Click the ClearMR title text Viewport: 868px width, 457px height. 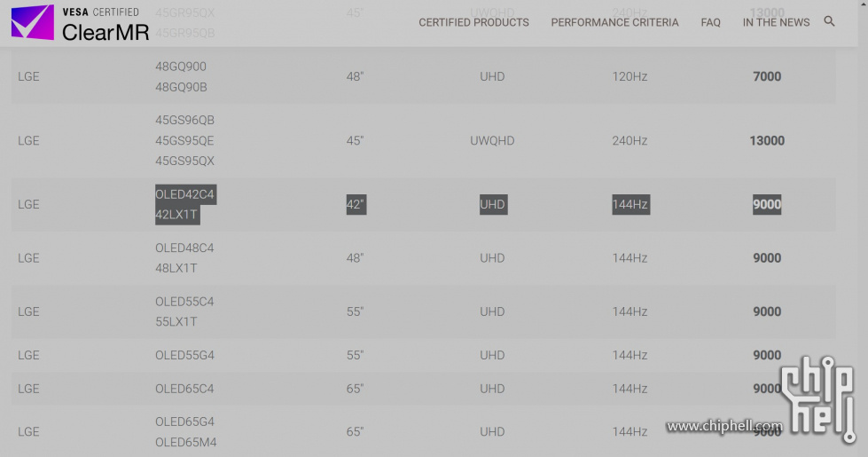(106, 32)
